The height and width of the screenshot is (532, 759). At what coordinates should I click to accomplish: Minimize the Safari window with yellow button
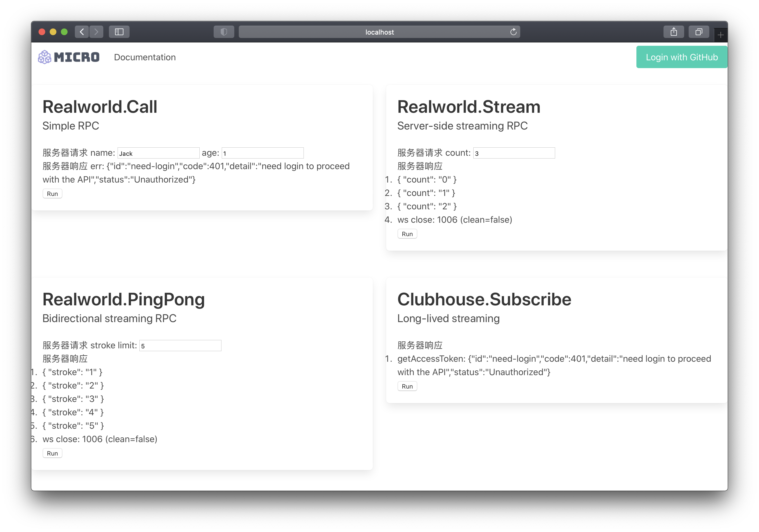pyautogui.click(x=53, y=32)
